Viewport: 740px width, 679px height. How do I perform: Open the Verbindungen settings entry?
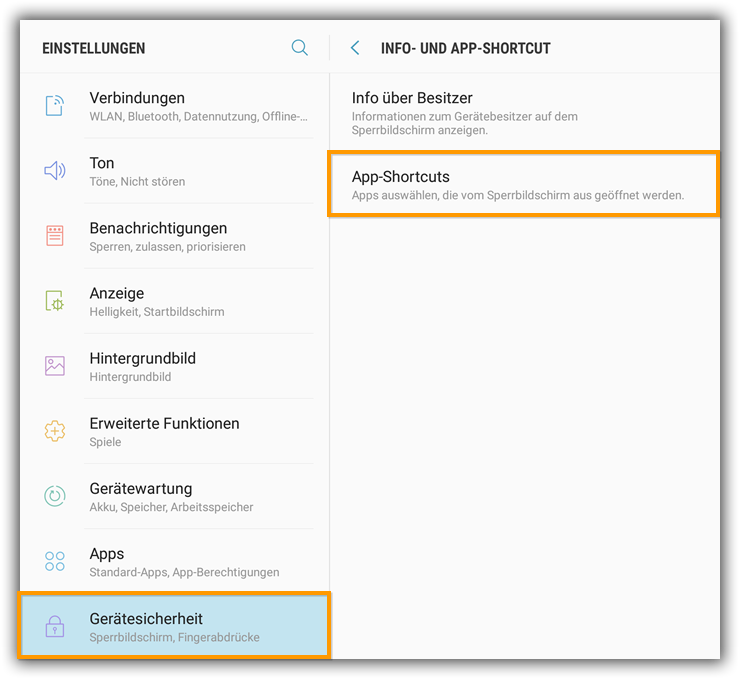(x=175, y=106)
